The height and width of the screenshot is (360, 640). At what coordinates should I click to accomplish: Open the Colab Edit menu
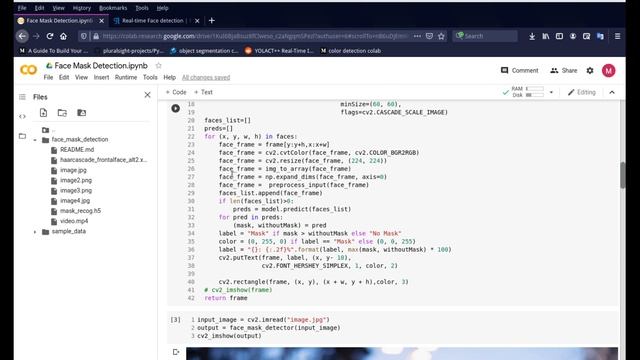click(x=64, y=77)
